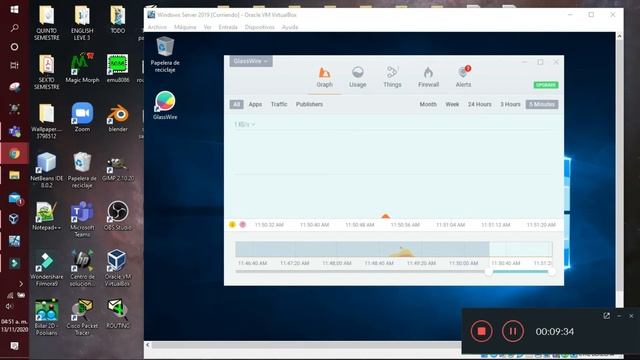Switch to VirtualBox cube on taskbar
Screen dimensions: 640x360
14,219
